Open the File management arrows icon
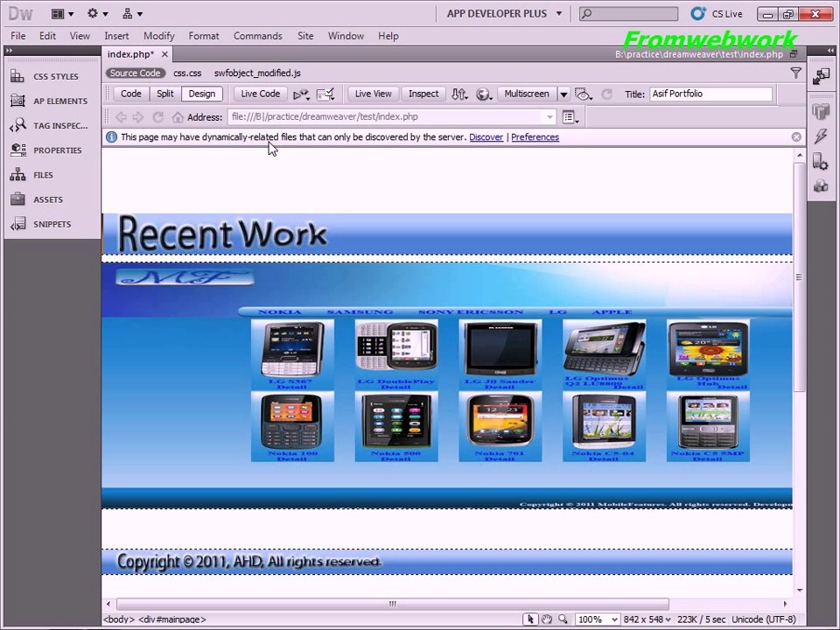840x630 pixels. [x=459, y=94]
